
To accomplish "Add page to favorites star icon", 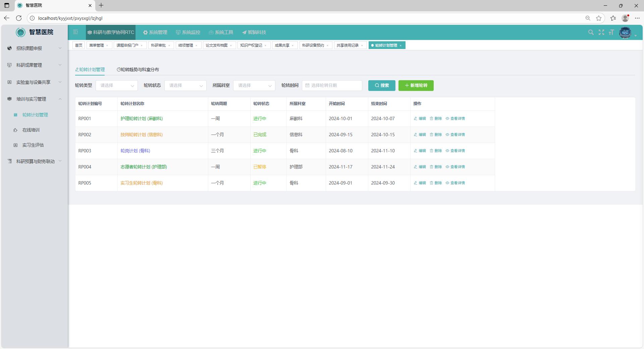I will pyautogui.click(x=599, y=18).
